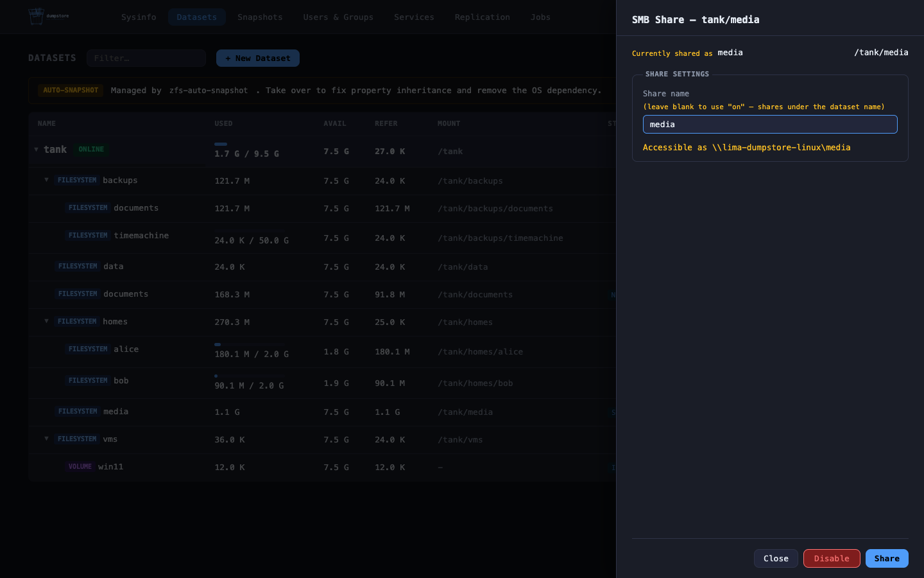Click the dumpstore logo icon
The height and width of the screenshot is (578, 924).
[x=36, y=16]
